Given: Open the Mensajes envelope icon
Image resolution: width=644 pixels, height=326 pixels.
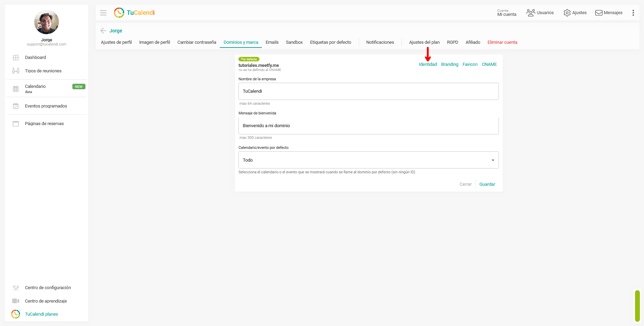Looking at the screenshot, I should (x=599, y=13).
